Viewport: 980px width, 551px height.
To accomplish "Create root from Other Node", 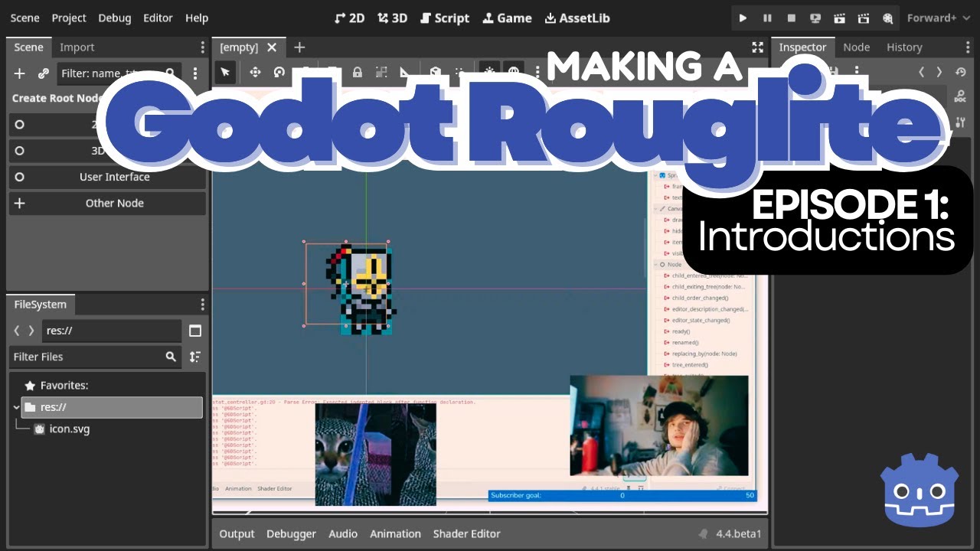I will coord(107,203).
